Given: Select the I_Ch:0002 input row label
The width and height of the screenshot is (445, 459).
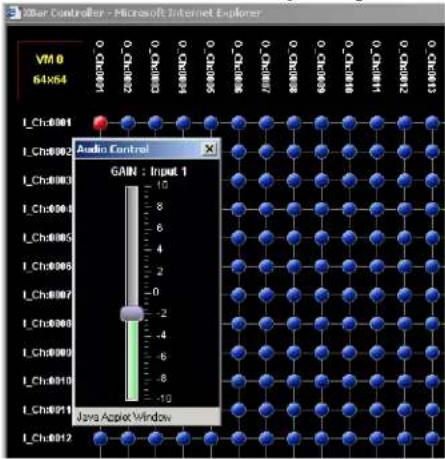Looking at the screenshot, I should tap(47, 151).
